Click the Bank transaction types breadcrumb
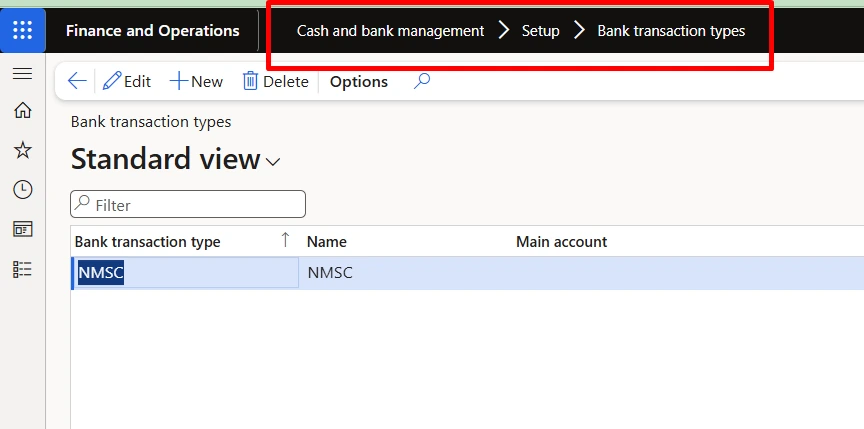864x429 pixels. click(x=671, y=31)
